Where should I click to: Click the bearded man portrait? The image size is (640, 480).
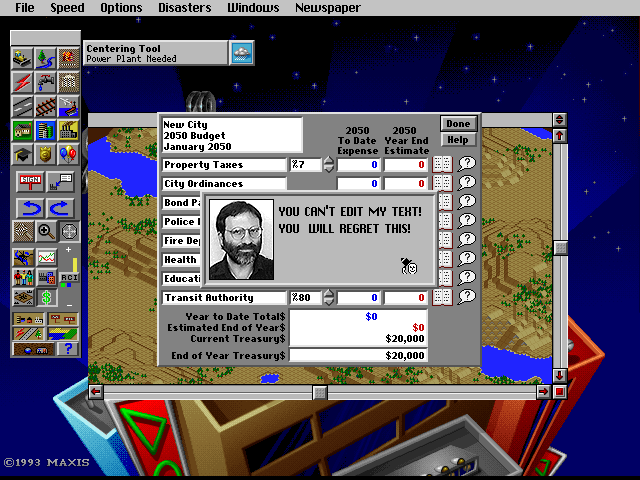click(241, 240)
